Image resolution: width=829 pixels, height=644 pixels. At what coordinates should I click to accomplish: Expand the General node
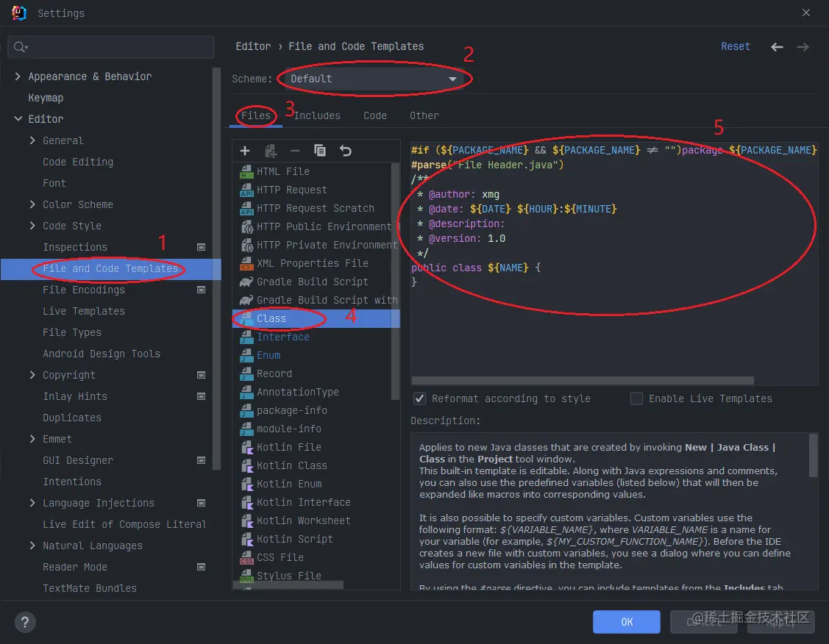32,140
